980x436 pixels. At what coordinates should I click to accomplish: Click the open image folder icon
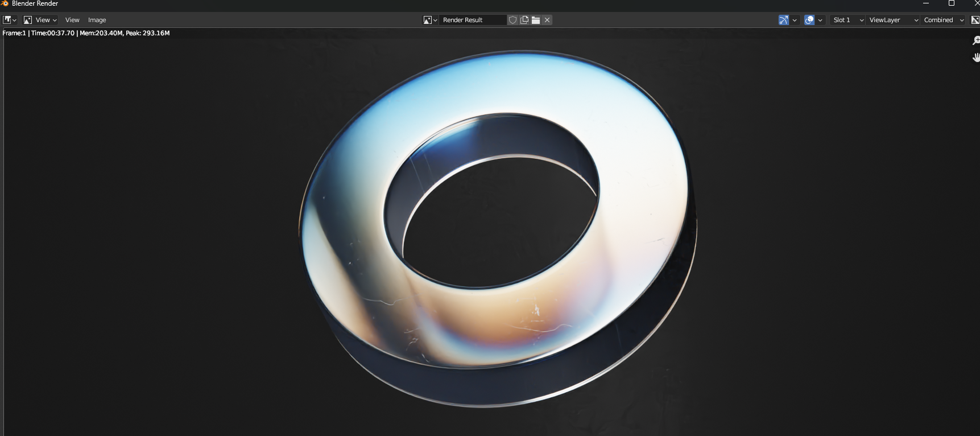(536, 20)
